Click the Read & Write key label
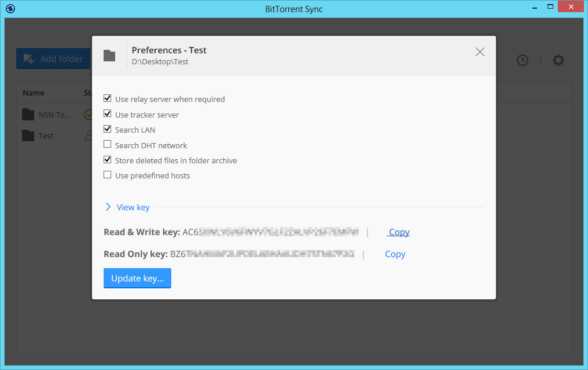 pyautogui.click(x=142, y=232)
